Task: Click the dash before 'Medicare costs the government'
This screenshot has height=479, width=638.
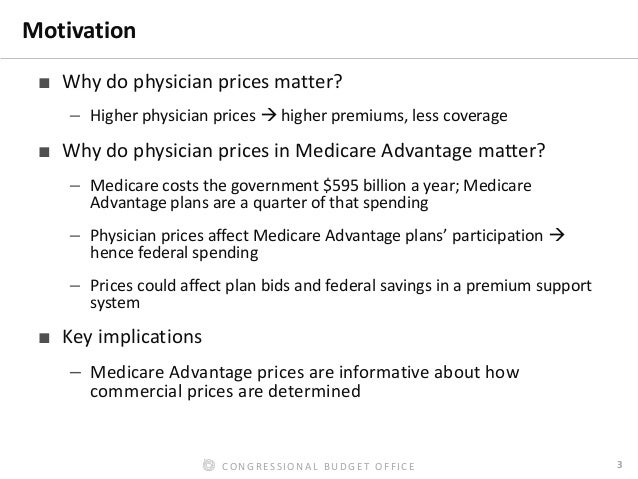Action: 75,187
